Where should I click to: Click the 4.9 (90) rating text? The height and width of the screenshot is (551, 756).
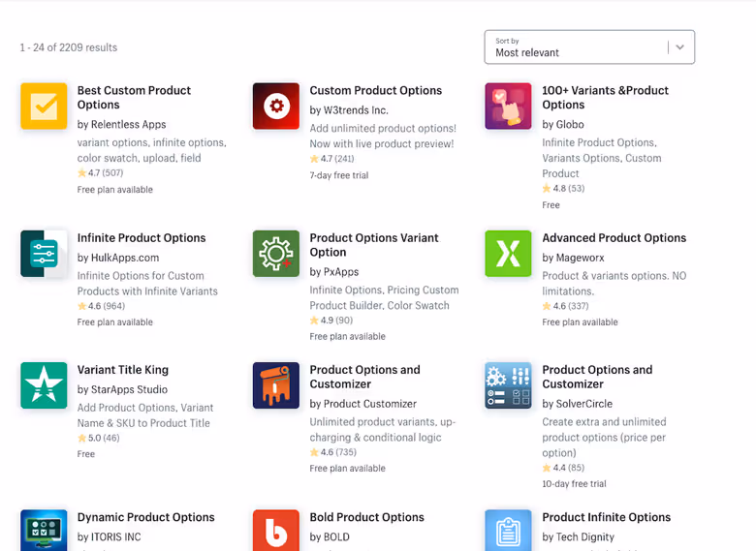tap(331, 321)
